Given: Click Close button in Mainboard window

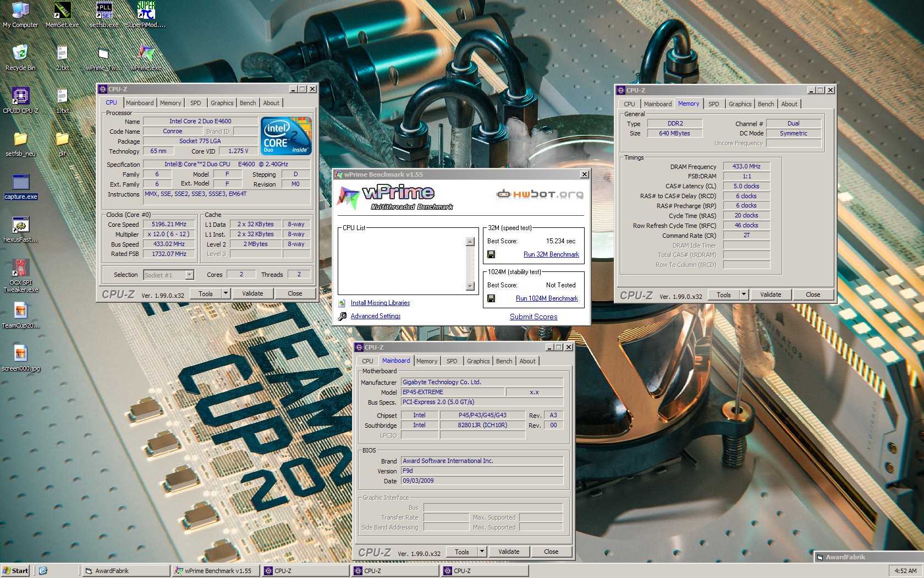Looking at the screenshot, I should click(551, 552).
